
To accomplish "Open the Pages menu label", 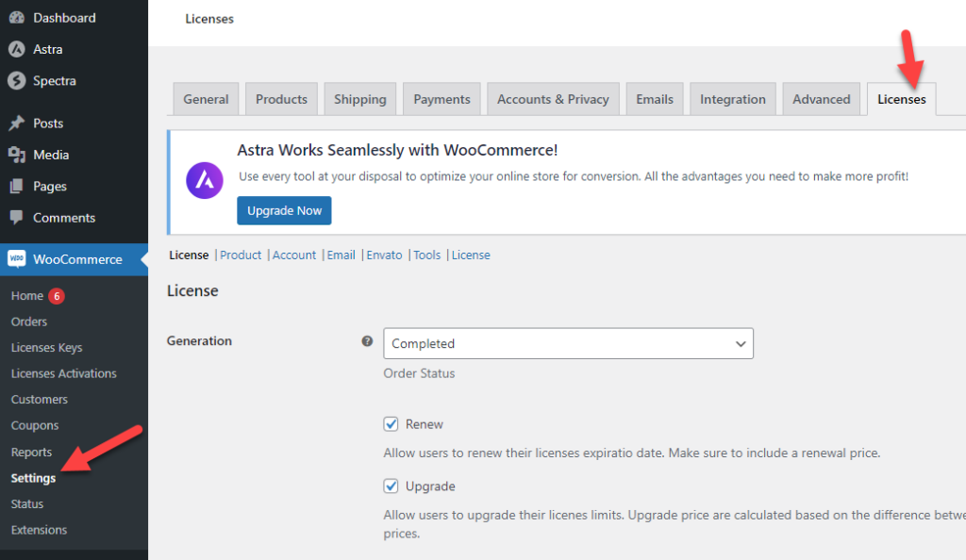I will coord(50,186).
